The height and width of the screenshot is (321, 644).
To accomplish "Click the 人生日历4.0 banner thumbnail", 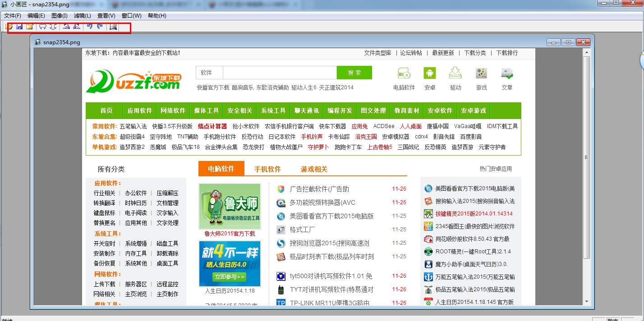I will [x=230, y=263].
